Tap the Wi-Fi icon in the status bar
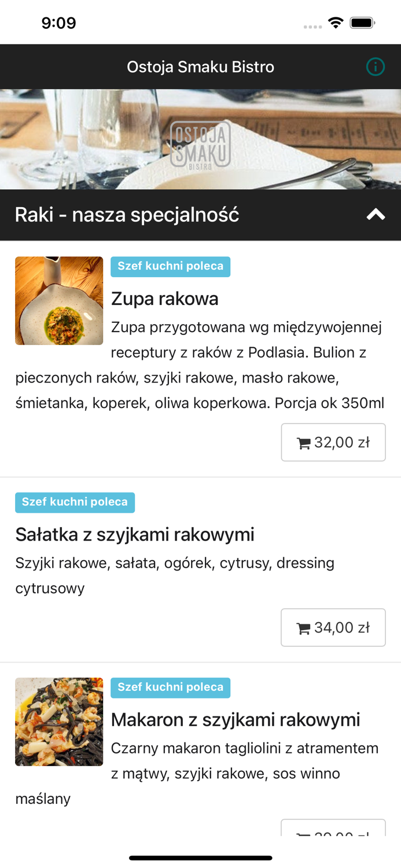401x868 pixels. [337, 22]
